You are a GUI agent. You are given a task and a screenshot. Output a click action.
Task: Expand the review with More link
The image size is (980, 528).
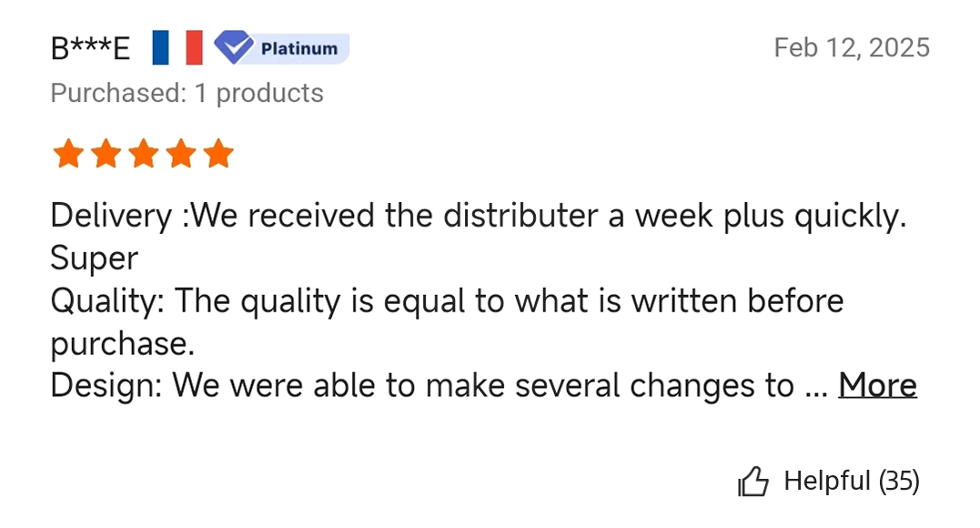point(877,385)
